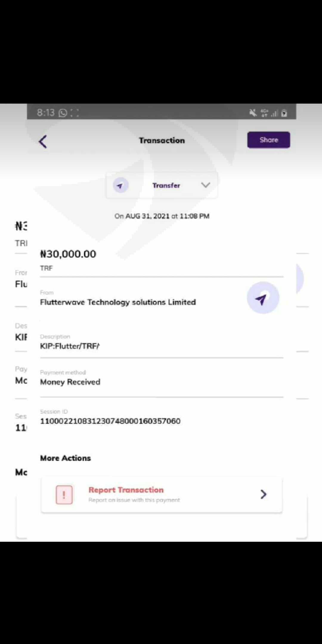Tap the signal strength bars icon
The image size is (322, 644).
click(274, 113)
